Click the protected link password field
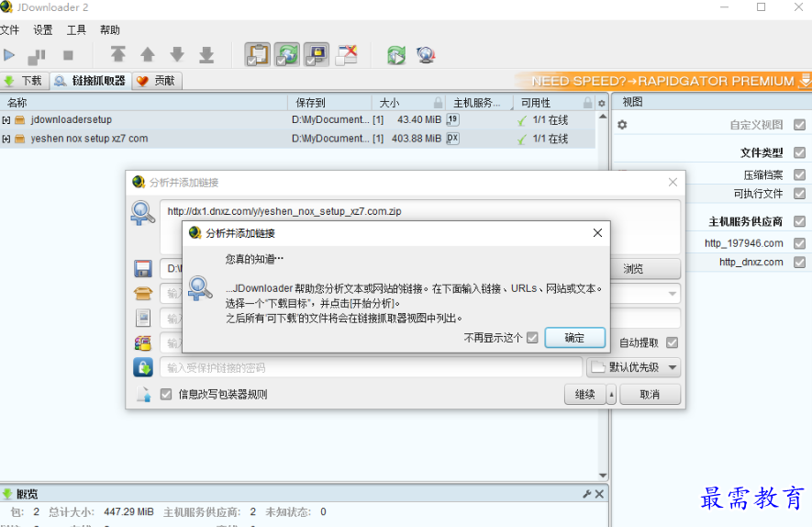 pos(371,367)
